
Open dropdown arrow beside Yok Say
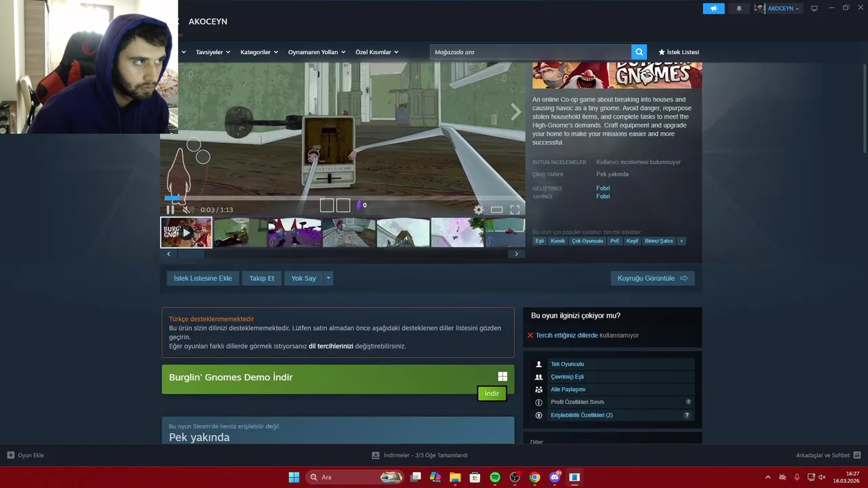point(328,278)
